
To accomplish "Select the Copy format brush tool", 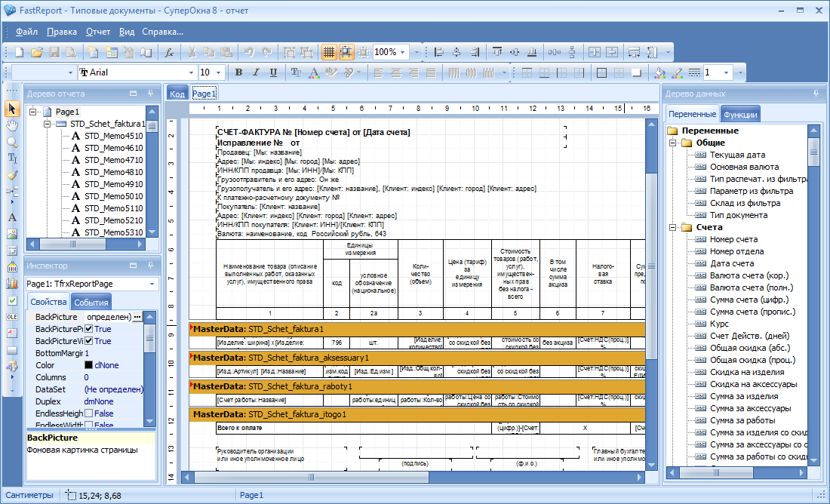I will point(12,175).
